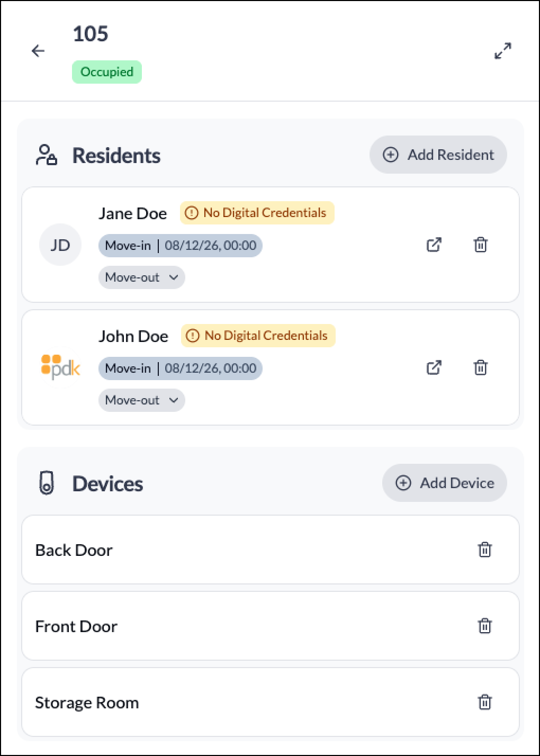This screenshot has height=756, width=540.
Task: Go back using the left arrow icon
Action: [x=38, y=51]
